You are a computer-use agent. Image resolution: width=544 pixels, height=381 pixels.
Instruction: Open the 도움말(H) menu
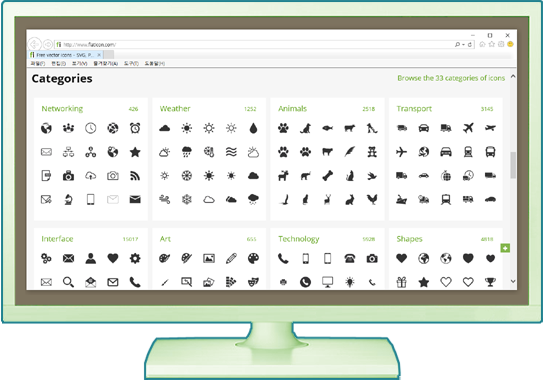point(155,64)
